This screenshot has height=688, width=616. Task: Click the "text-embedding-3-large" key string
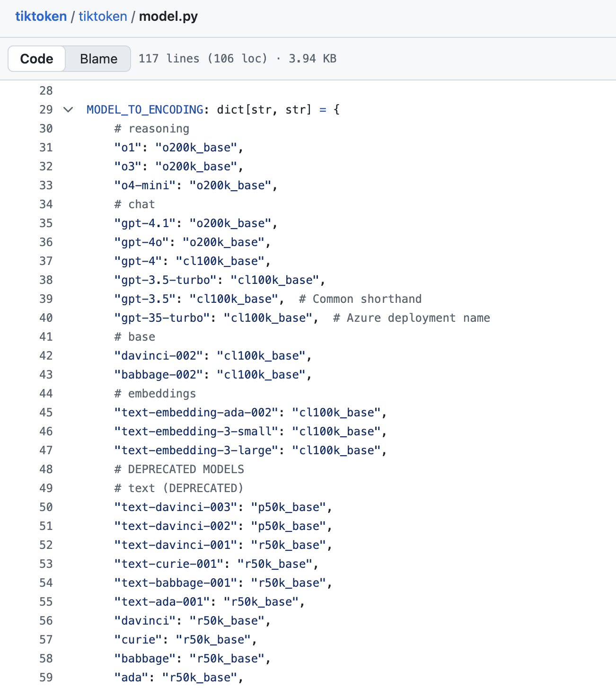pos(197,450)
